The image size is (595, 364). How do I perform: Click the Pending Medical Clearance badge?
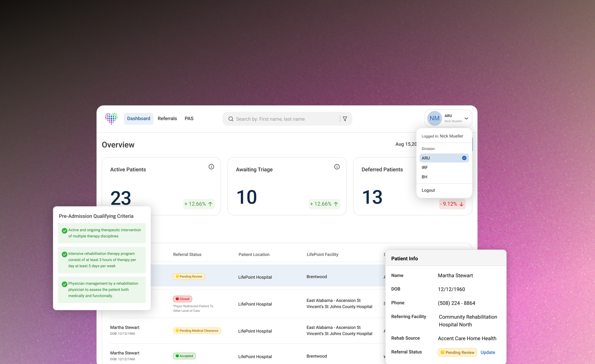[x=197, y=330]
